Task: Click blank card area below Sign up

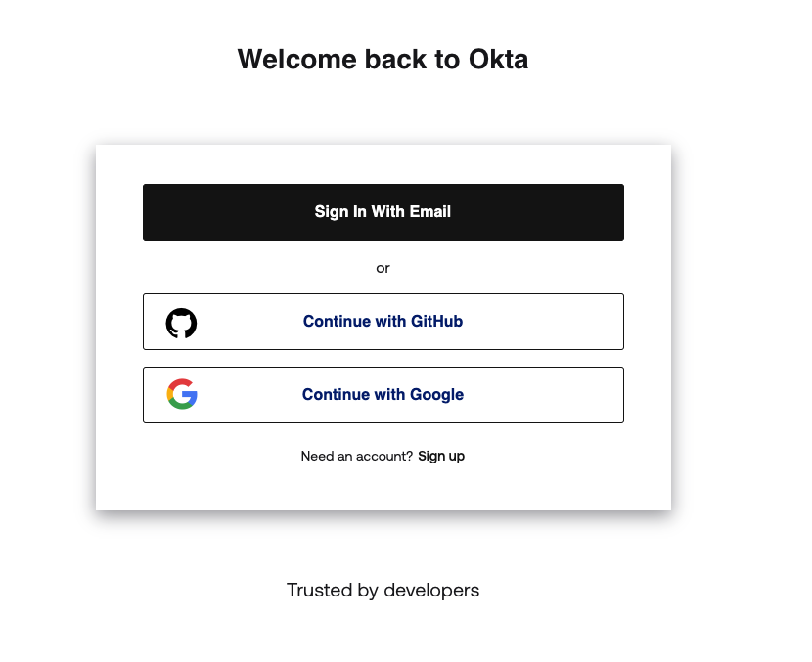Action: (383, 489)
